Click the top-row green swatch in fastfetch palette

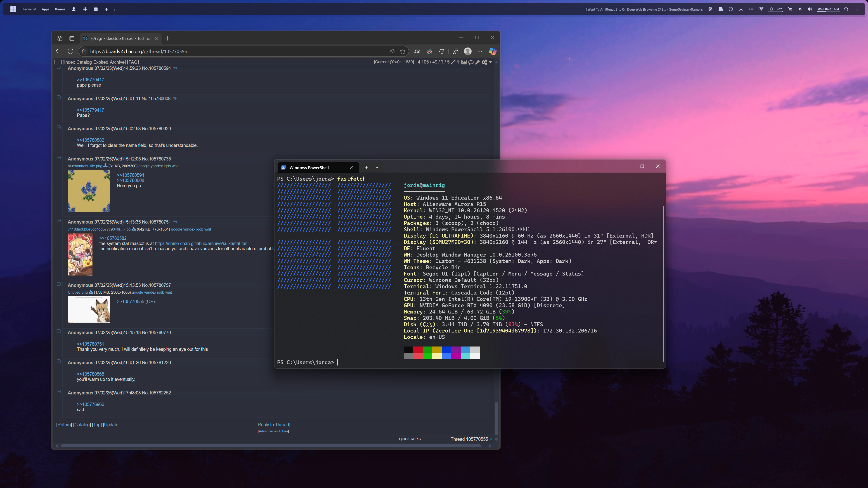[x=427, y=350]
